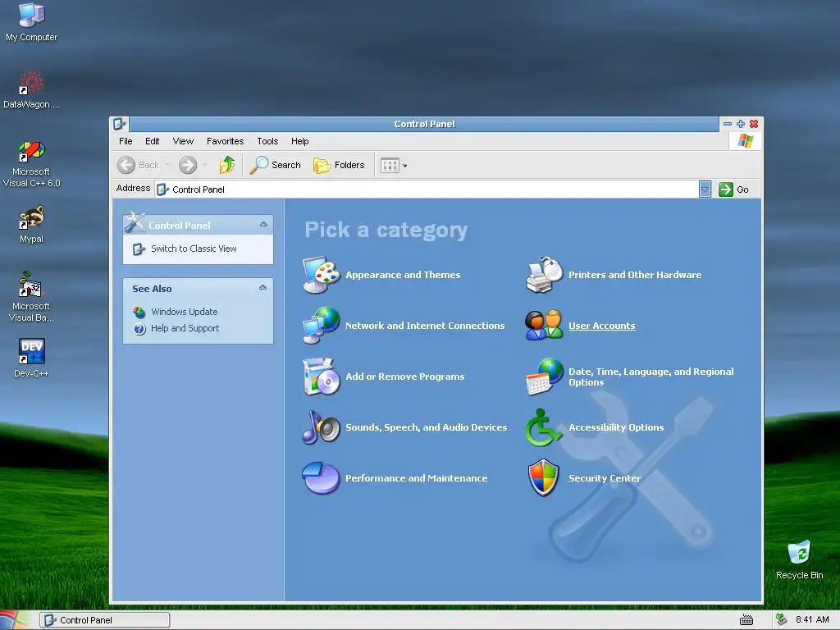Minimize the Control Panel window
The width and height of the screenshot is (840, 630).
727,124
